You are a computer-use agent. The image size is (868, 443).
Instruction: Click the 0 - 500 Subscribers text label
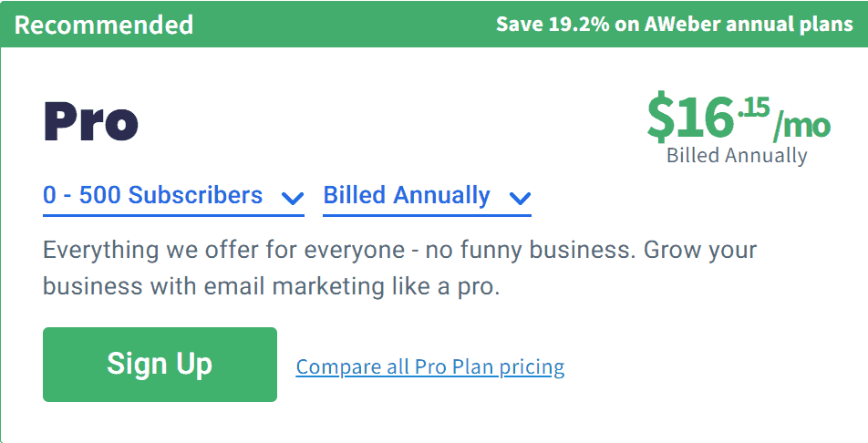[x=153, y=195]
